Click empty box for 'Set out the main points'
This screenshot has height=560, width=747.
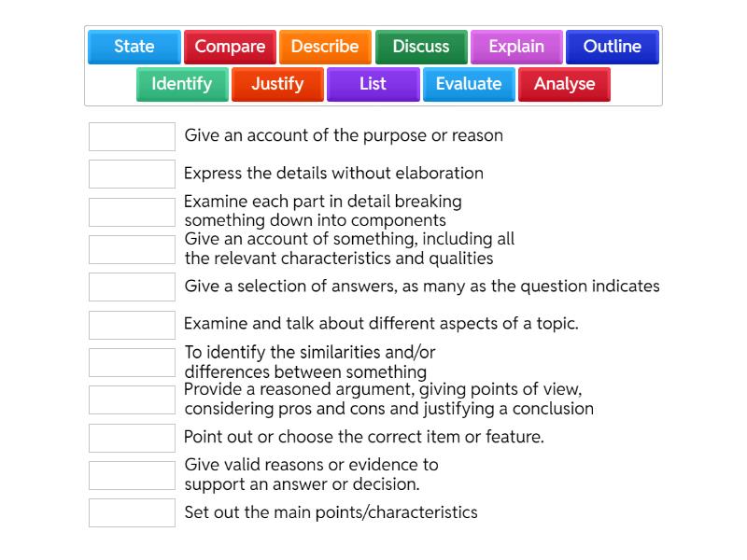(132, 512)
